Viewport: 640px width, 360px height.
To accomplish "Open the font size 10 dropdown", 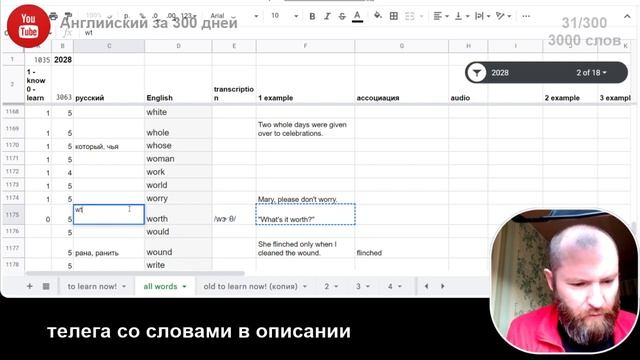I will (x=284, y=16).
